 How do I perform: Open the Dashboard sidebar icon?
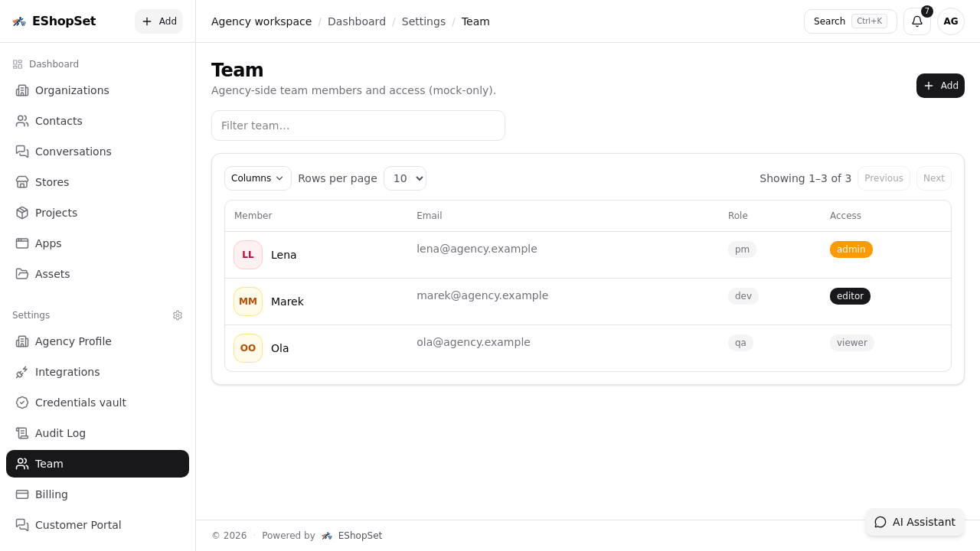click(17, 64)
